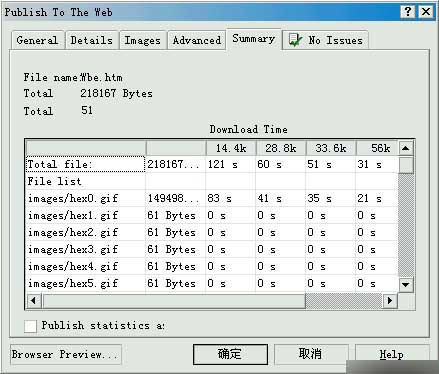Click the 33.6k column header

tap(331, 148)
